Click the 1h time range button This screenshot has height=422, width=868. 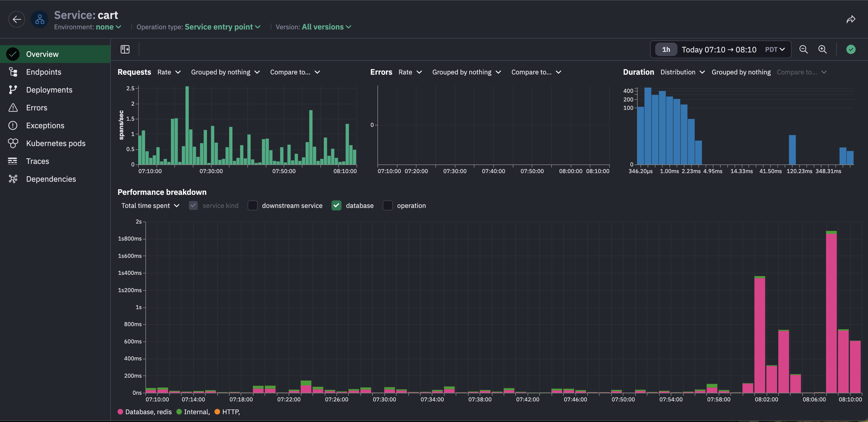666,50
